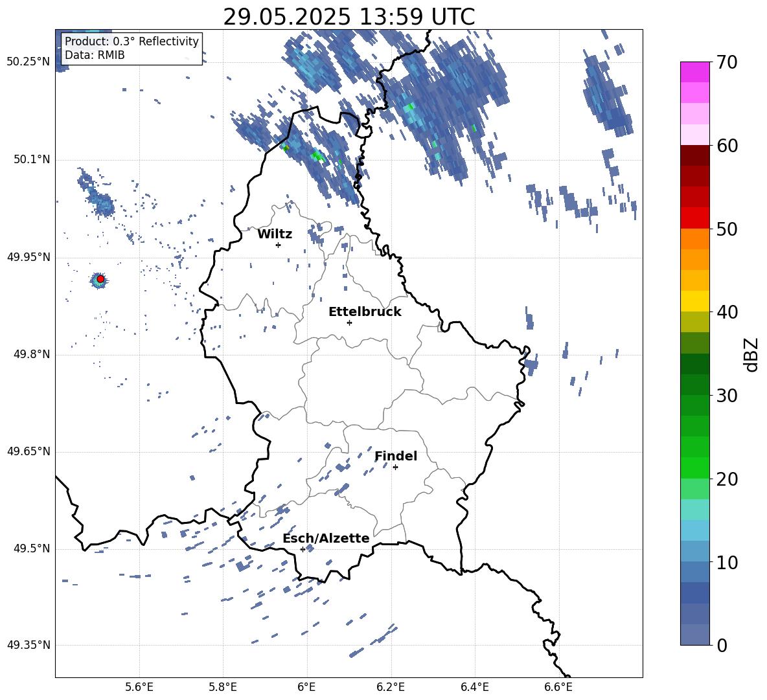
Task: Click the Wiltz city label
Action: [275, 234]
